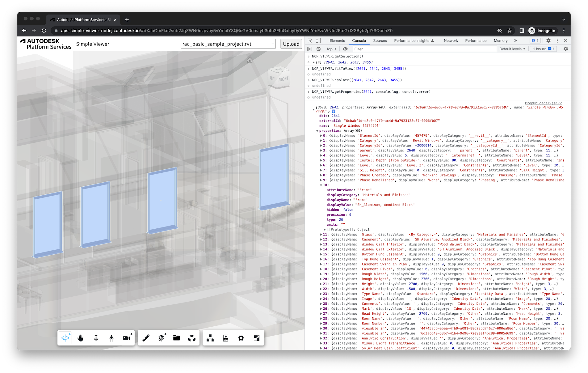Screen dimensions: 588x373
Task: Open the Measure tool
Action: [146, 338]
